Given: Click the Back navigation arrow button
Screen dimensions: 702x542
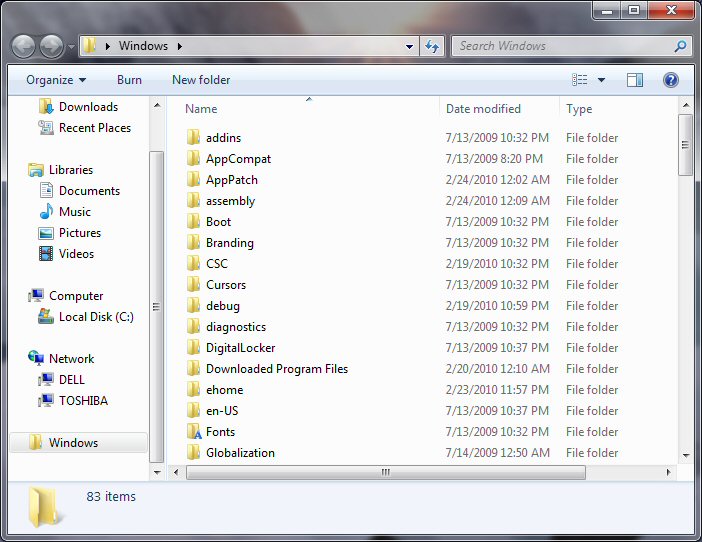Looking at the screenshot, I should click(24, 46).
